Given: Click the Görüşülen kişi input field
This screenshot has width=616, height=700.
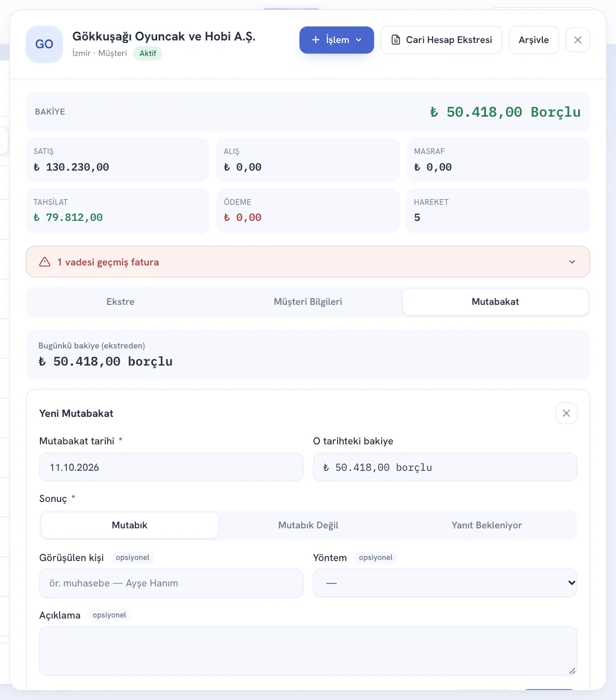Looking at the screenshot, I should coord(171,583).
